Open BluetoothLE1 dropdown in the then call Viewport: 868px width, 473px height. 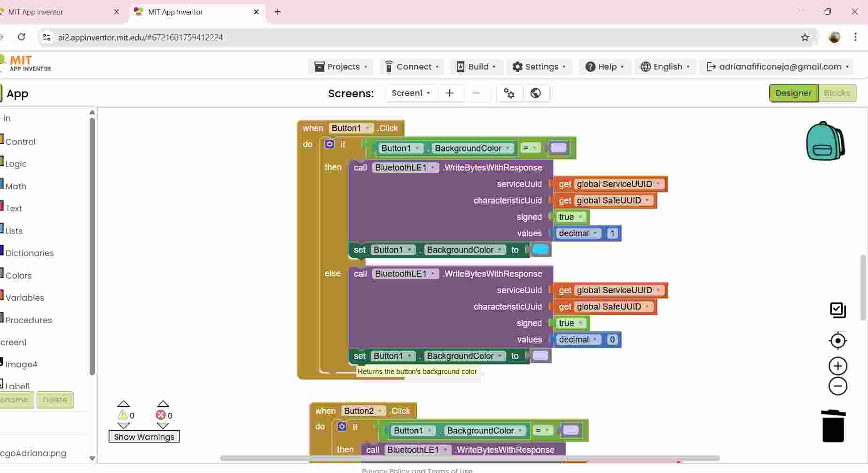405,168
